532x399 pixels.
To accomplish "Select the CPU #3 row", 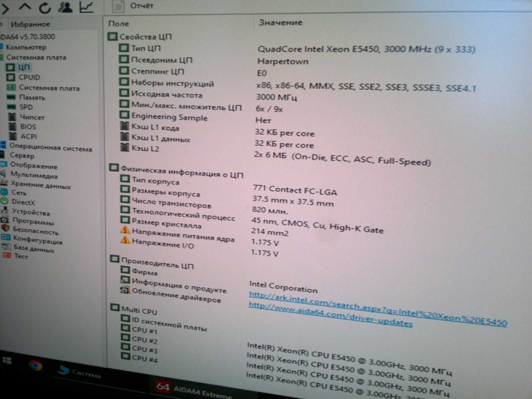I will click(144, 349).
